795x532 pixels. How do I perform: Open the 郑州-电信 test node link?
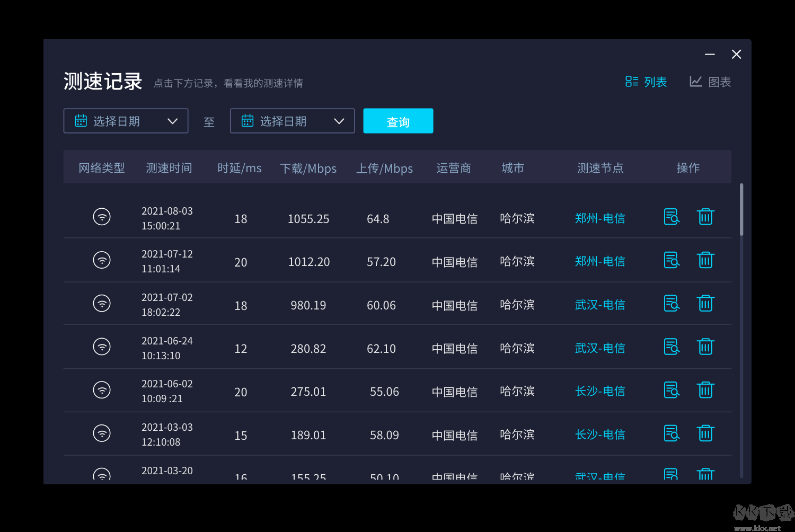click(x=599, y=218)
